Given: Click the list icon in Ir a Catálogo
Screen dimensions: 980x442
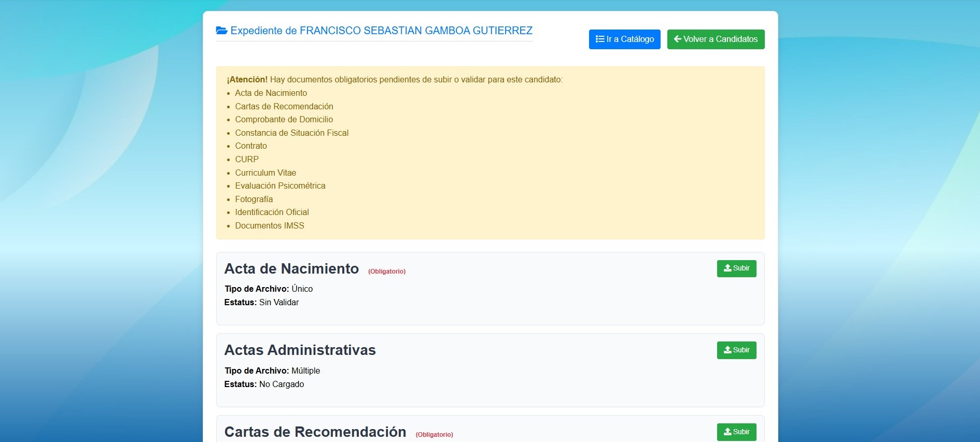Looking at the screenshot, I should [x=600, y=39].
